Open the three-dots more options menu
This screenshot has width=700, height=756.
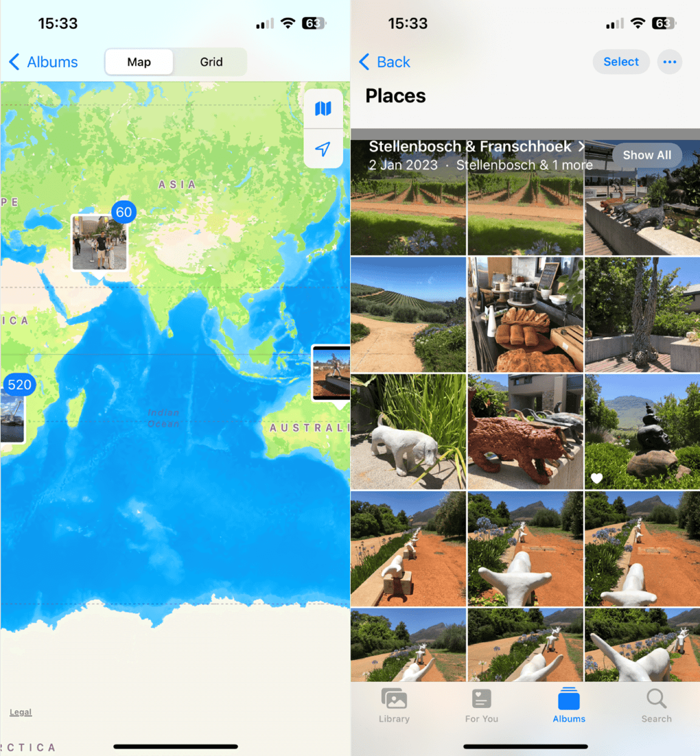tap(669, 62)
